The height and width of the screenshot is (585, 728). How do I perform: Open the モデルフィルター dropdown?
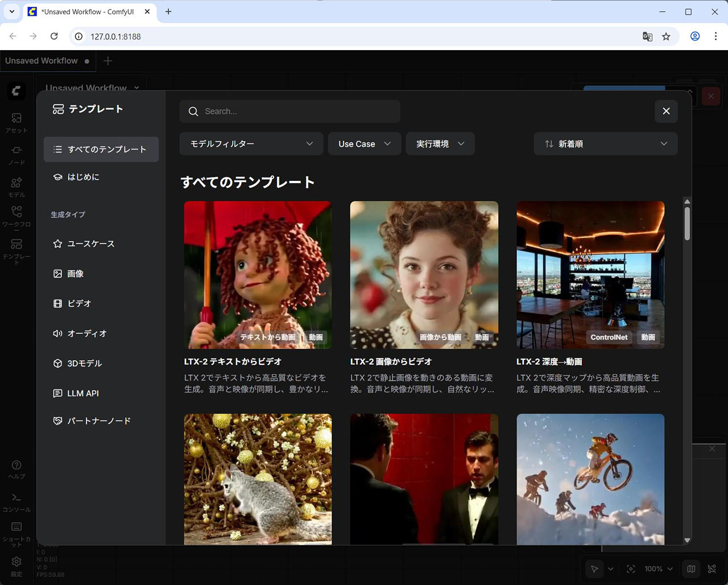tap(251, 144)
